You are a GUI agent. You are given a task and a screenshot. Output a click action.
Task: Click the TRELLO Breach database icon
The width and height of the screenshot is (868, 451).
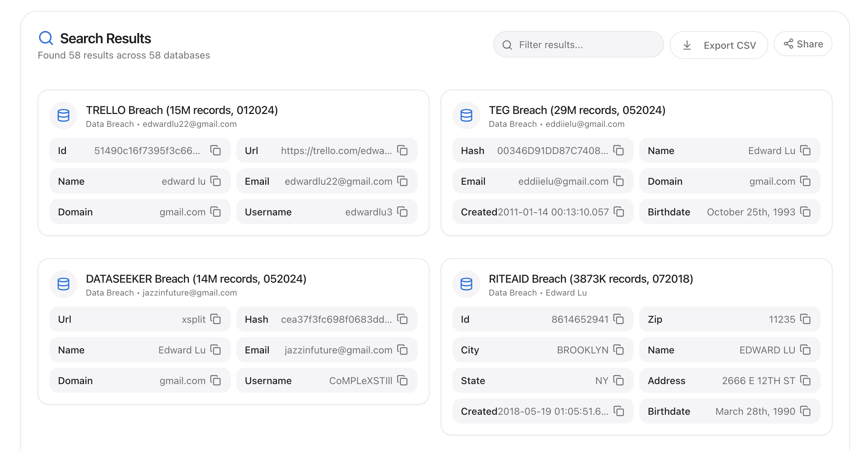click(63, 116)
